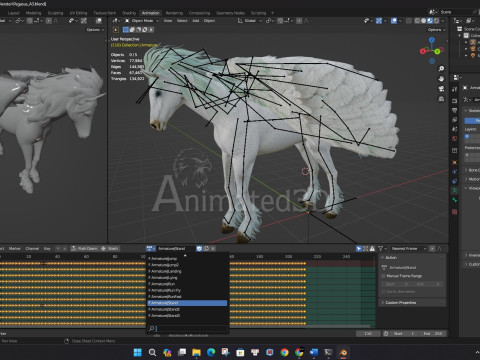
Task: Switch to the Sculpting workspace tab
Action: click(x=55, y=13)
